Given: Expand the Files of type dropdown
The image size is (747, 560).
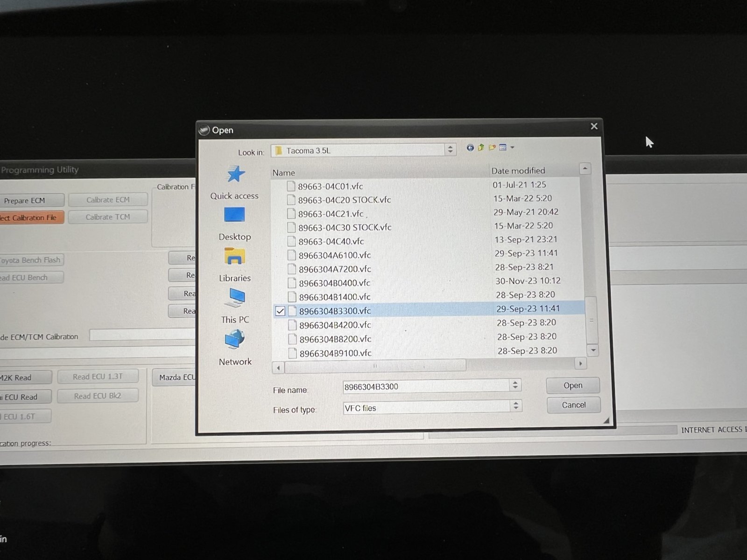Looking at the screenshot, I should (x=515, y=406).
